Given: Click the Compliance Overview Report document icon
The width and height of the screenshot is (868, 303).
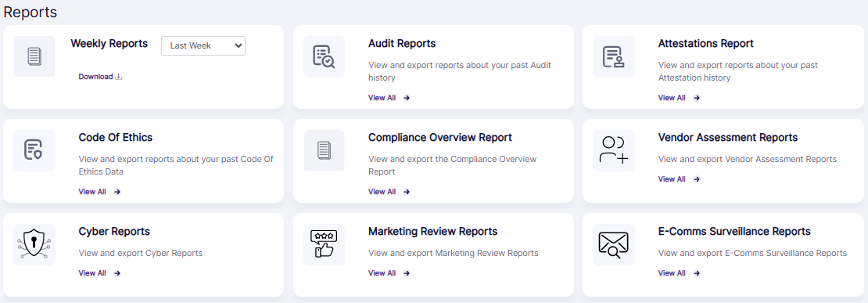Looking at the screenshot, I should pyautogui.click(x=324, y=150).
